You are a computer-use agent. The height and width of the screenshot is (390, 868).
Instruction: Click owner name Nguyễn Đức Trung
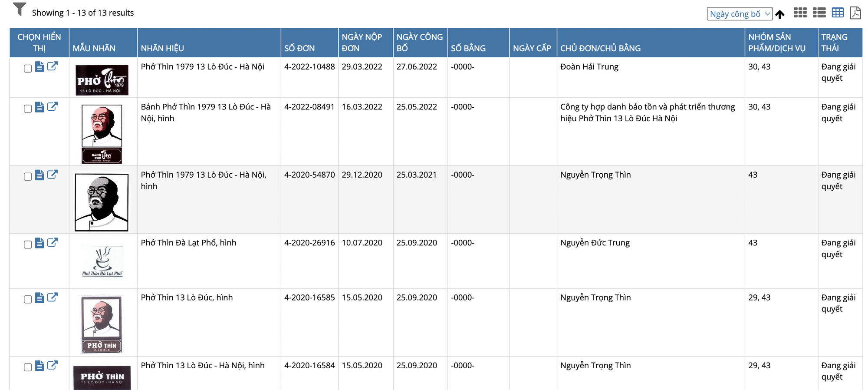[x=595, y=243]
